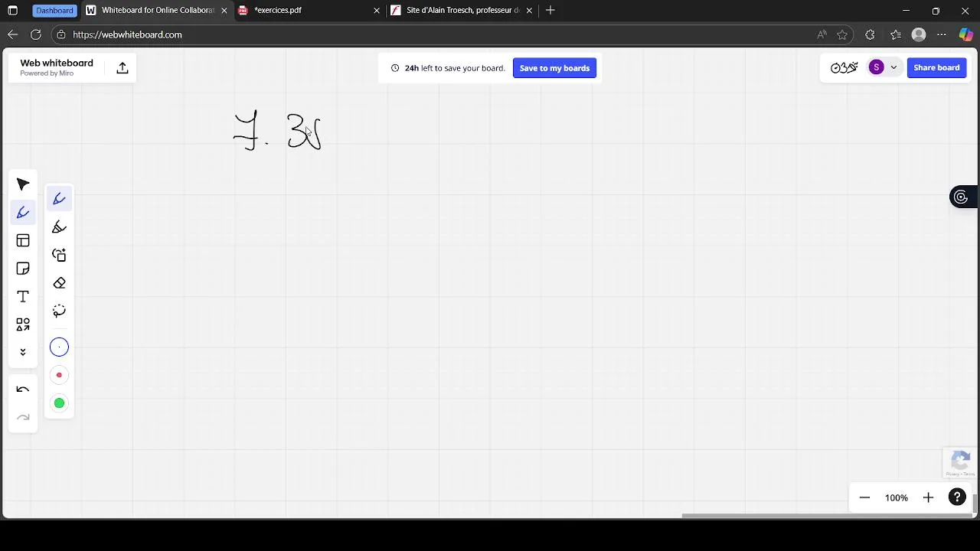980x551 pixels.
Task: Click the Share board button
Action: click(936, 67)
